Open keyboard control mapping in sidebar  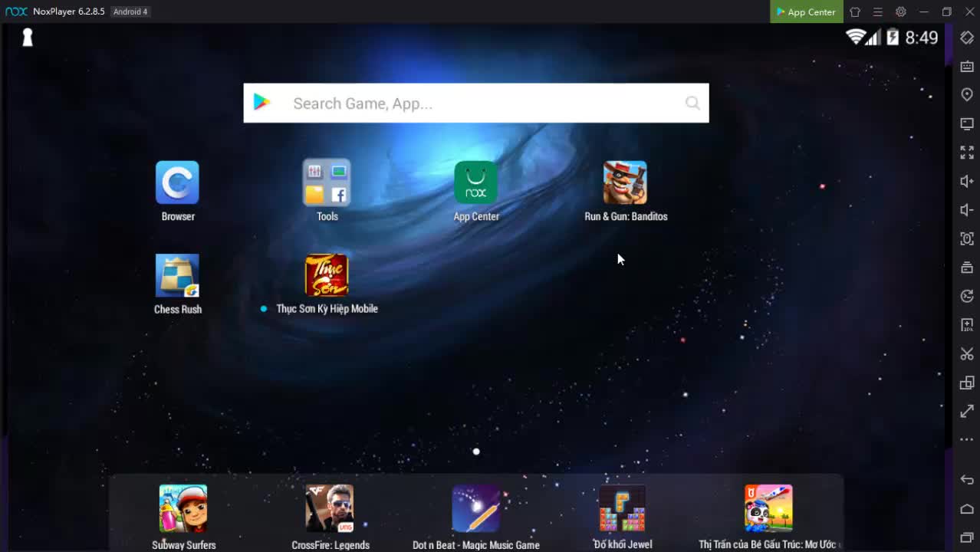click(967, 67)
